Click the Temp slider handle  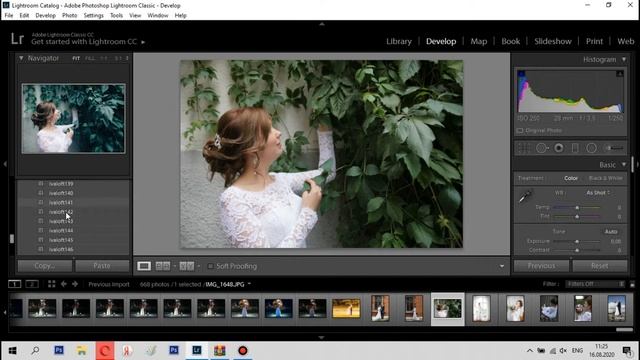tap(577, 207)
